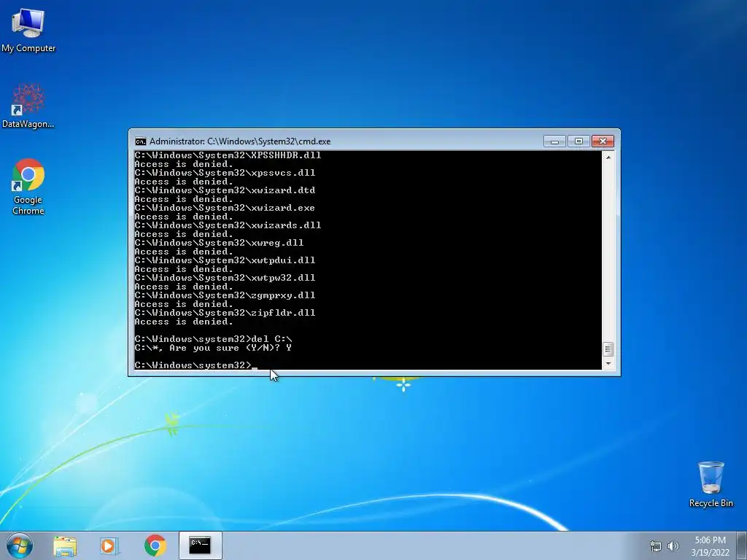This screenshot has width=747, height=560.
Task: Click the Show desktop strip beside the clock
Action: (742, 545)
